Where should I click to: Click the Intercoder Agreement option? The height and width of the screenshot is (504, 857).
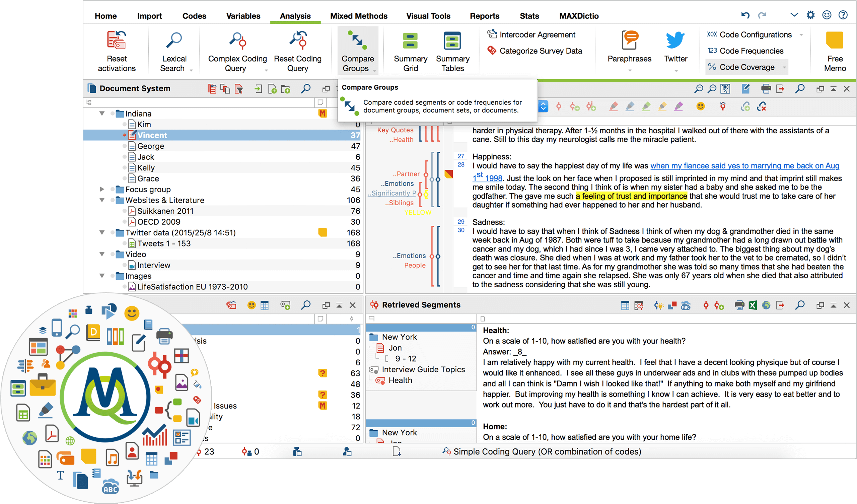pos(531,34)
